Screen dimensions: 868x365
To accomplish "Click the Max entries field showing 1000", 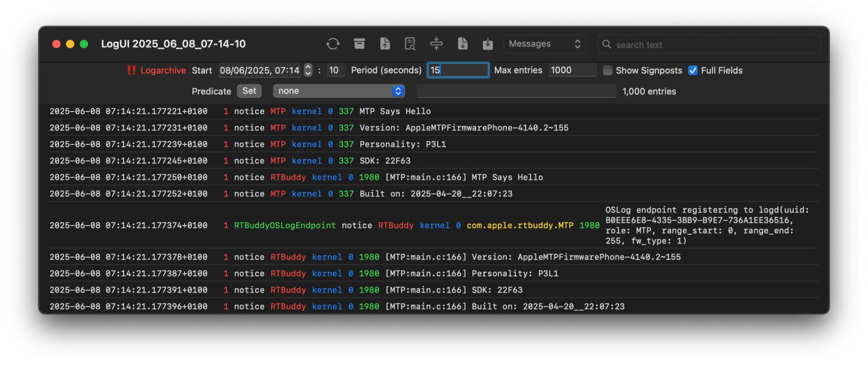I will [x=573, y=71].
